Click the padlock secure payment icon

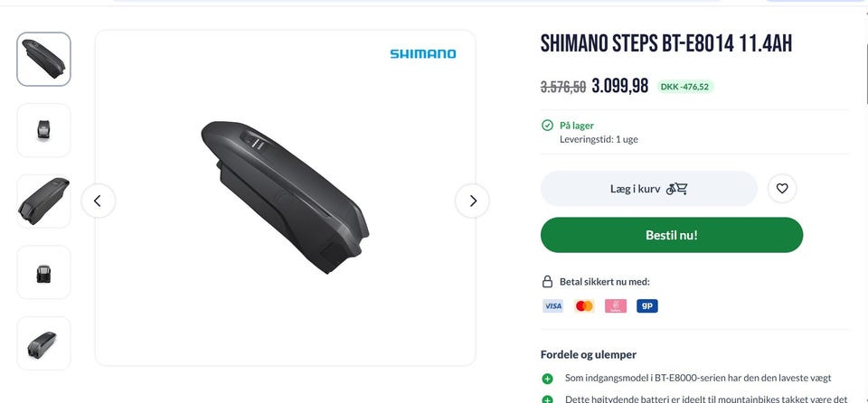tap(547, 282)
